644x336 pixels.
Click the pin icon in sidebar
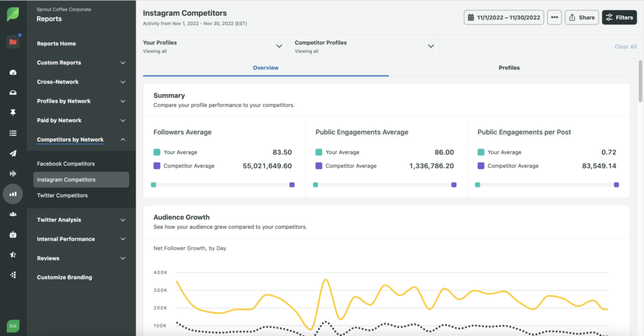click(x=13, y=113)
